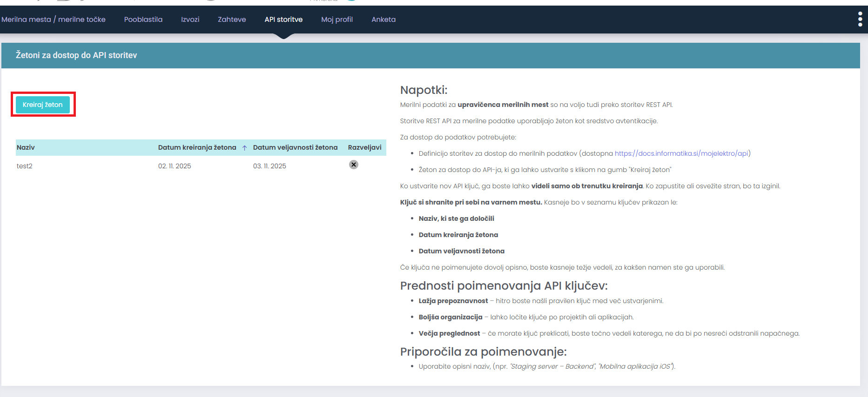Open the Anketa survey page
This screenshot has width=868, height=397.
tap(384, 20)
